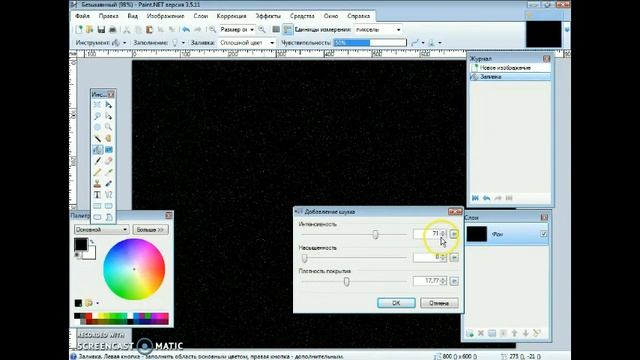The image size is (640, 360).
Task: Click the Интенсивность value field
Action: point(427,234)
